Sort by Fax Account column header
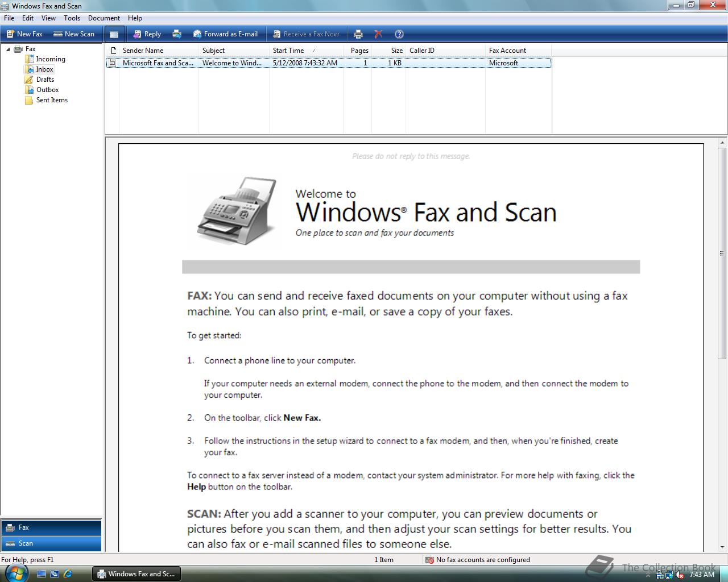This screenshot has width=728, height=582. point(518,51)
